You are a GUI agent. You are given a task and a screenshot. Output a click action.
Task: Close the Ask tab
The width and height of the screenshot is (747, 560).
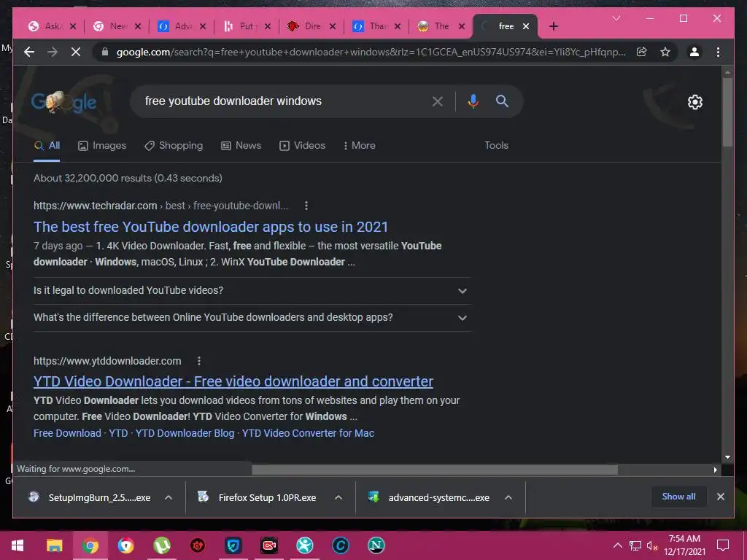(73, 26)
